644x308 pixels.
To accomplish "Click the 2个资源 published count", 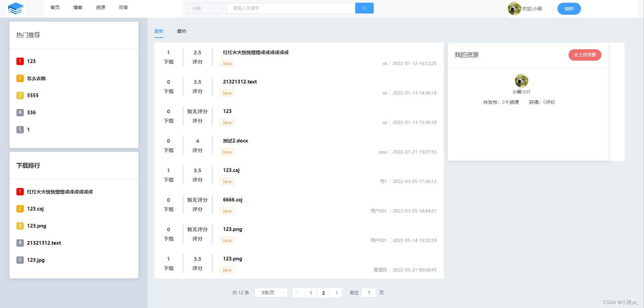I will 511,102.
